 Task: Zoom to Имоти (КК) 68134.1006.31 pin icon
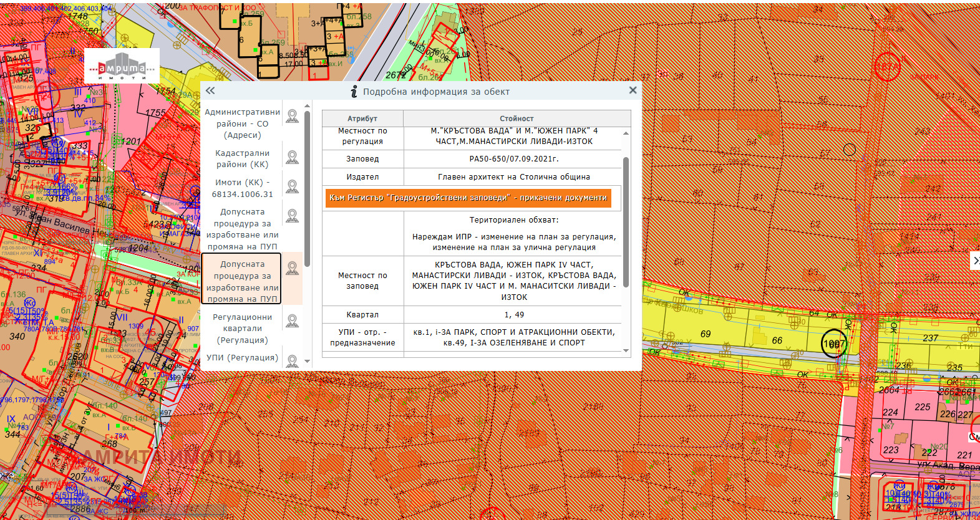click(292, 186)
